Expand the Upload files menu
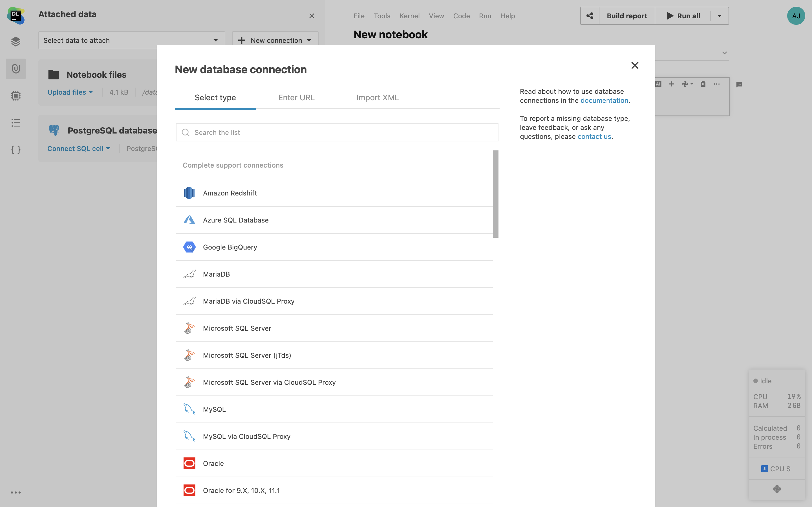This screenshot has height=507, width=812. pos(70,92)
